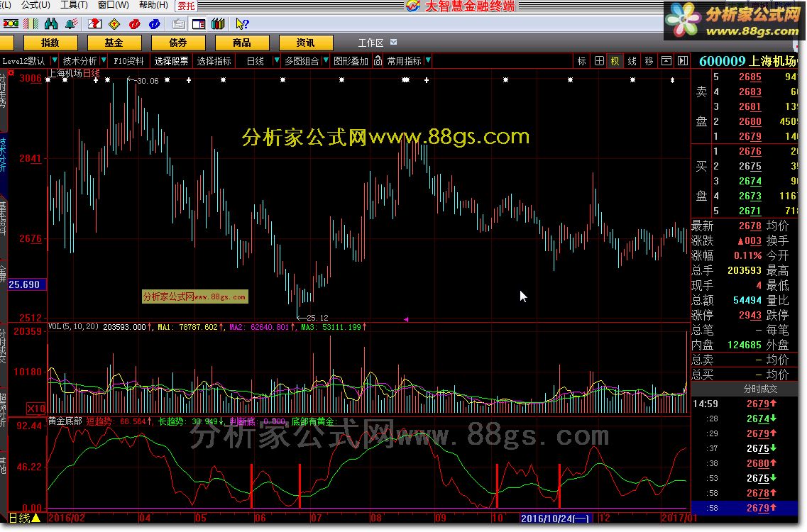Click the striped color bars toolbar icon
The width and height of the screenshot is (807, 532).
pyautogui.click(x=31, y=23)
